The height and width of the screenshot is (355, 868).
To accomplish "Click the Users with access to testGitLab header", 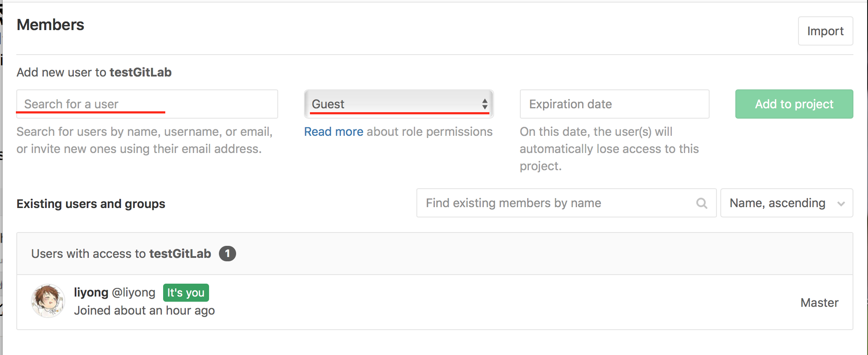I will (x=121, y=254).
